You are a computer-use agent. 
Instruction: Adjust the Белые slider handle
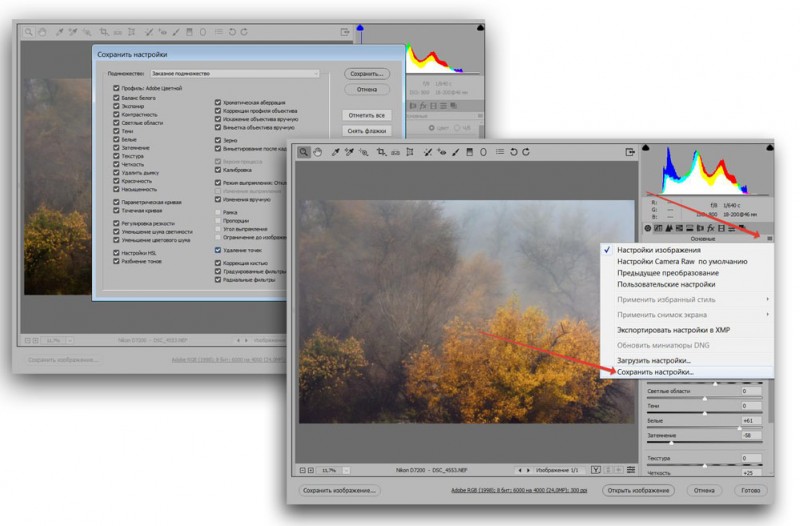tap(739, 428)
